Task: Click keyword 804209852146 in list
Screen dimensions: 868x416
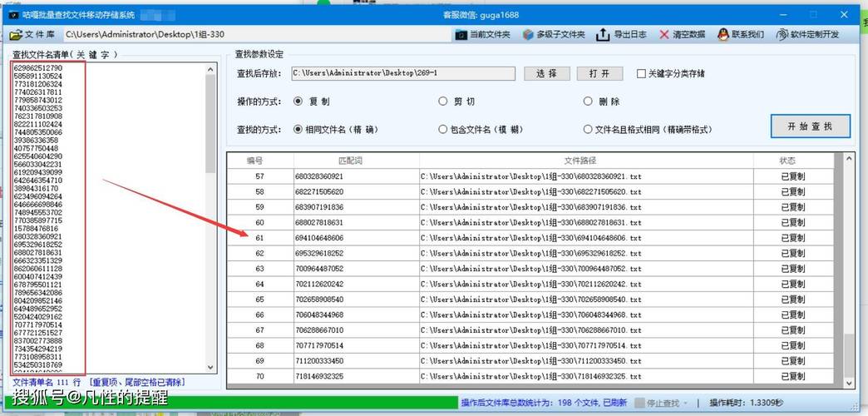Action: (x=38, y=301)
